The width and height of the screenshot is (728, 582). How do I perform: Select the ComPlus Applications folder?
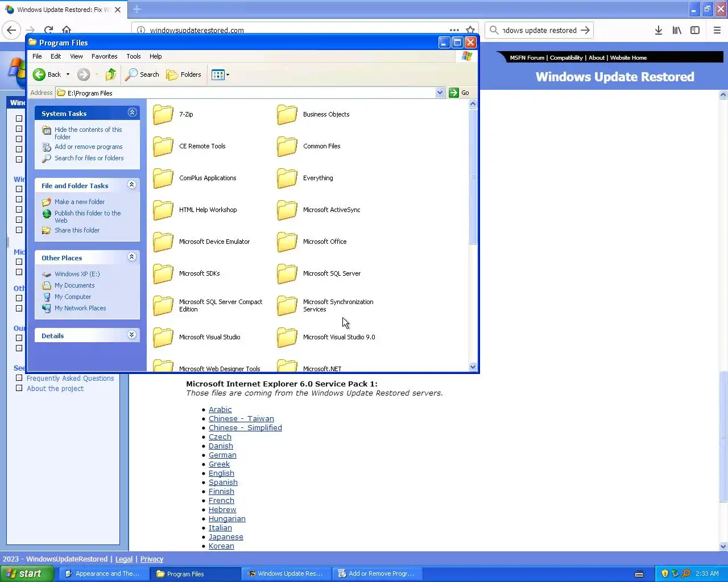[195, 178]
